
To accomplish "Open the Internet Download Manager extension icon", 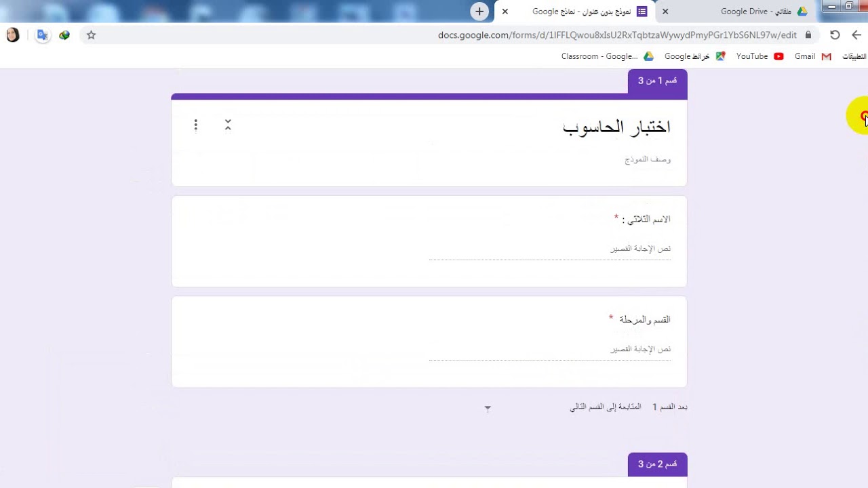I will (64, 35).
